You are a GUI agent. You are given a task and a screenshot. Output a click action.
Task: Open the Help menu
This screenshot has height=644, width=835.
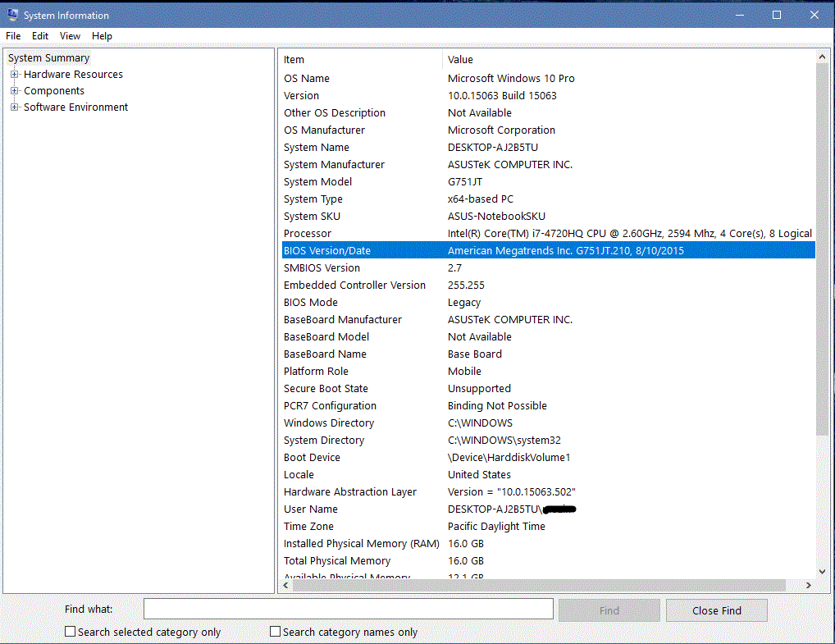click(102, 36)
